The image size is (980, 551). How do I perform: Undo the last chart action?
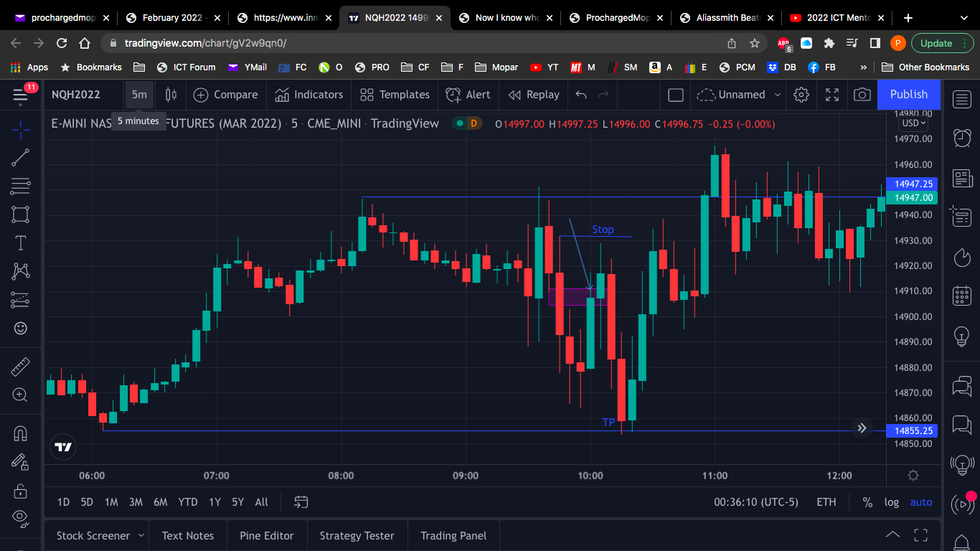pos(581,95)
